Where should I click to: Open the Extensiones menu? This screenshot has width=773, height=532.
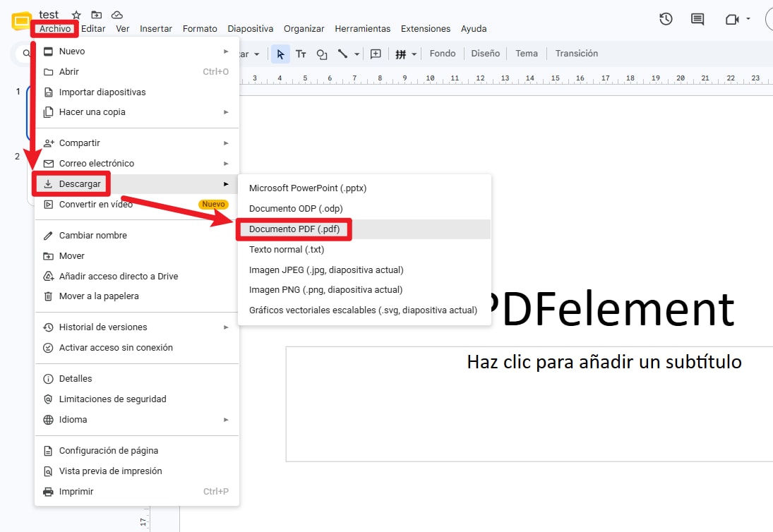click(x=426, y=28)
